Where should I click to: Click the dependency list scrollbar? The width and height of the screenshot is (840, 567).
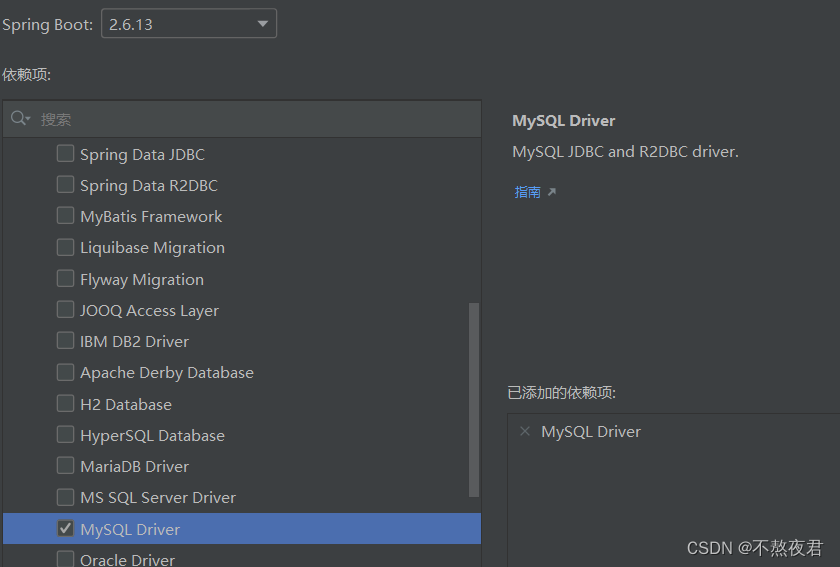pyautogui.click(x=474, y=400)
